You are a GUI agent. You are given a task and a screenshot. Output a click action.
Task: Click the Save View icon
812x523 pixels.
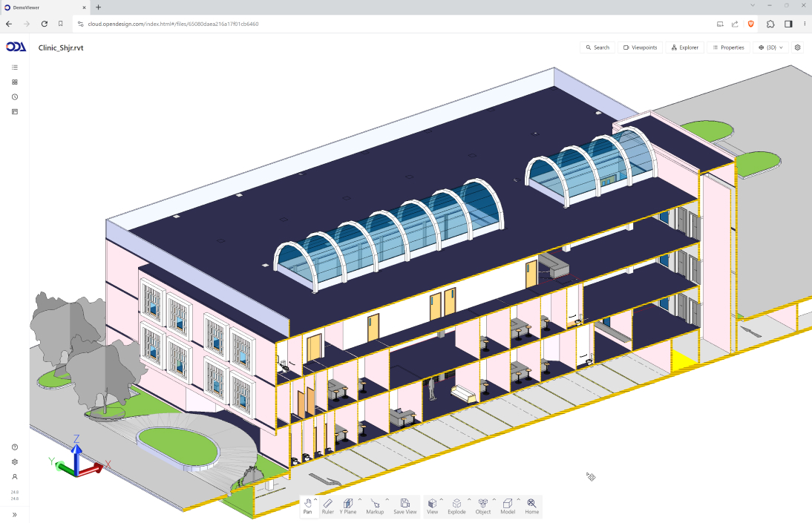click(x=405, y=506)
